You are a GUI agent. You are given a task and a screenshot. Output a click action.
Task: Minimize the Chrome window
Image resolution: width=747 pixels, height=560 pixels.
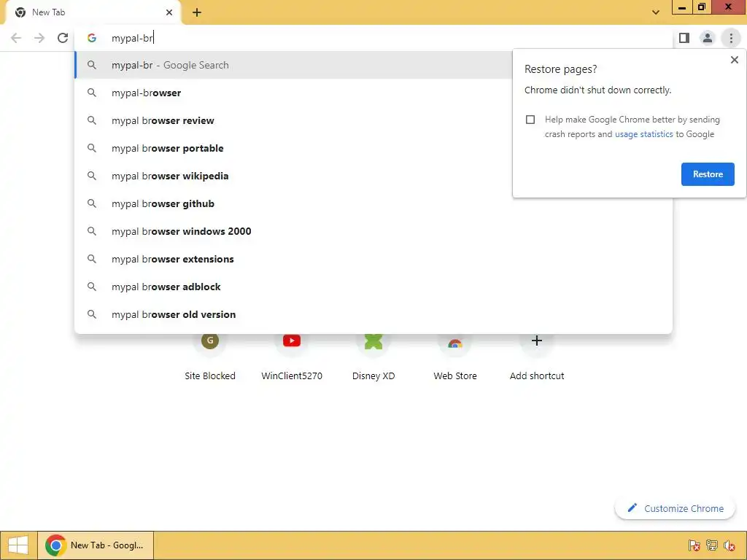click(x=682, y=7)
